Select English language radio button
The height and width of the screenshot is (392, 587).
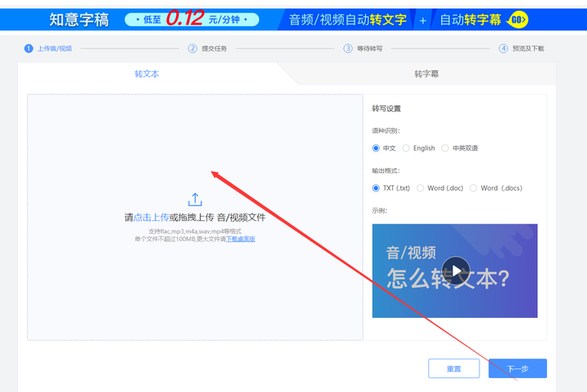(406, 148)
